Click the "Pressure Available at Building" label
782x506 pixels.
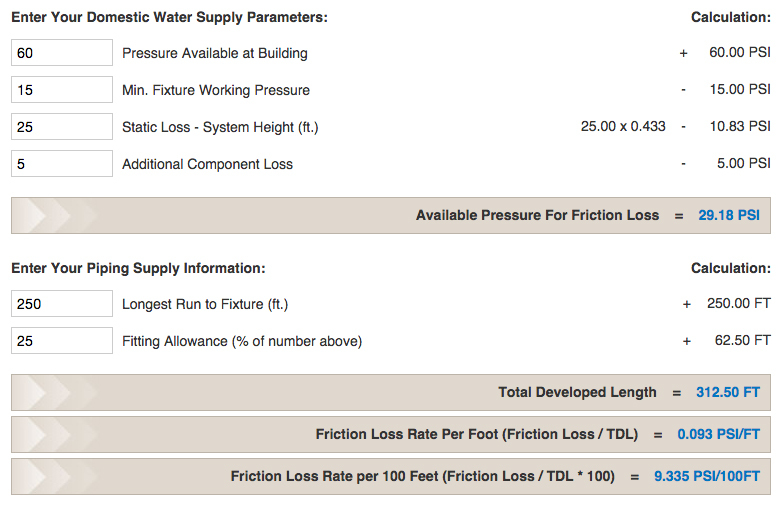tap(214, 53)
